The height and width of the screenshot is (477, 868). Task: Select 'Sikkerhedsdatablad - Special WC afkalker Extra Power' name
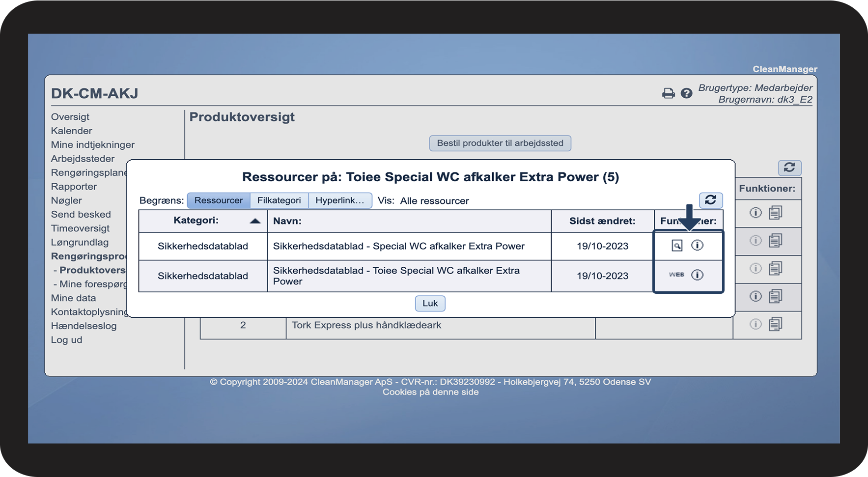point(399,246)
